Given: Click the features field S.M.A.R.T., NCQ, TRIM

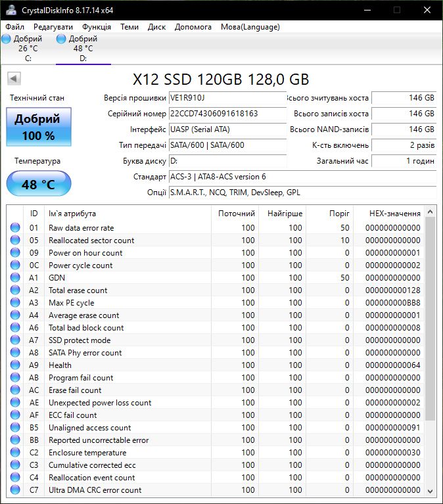Looking at the screenshot, I should (x=302, y=193).
